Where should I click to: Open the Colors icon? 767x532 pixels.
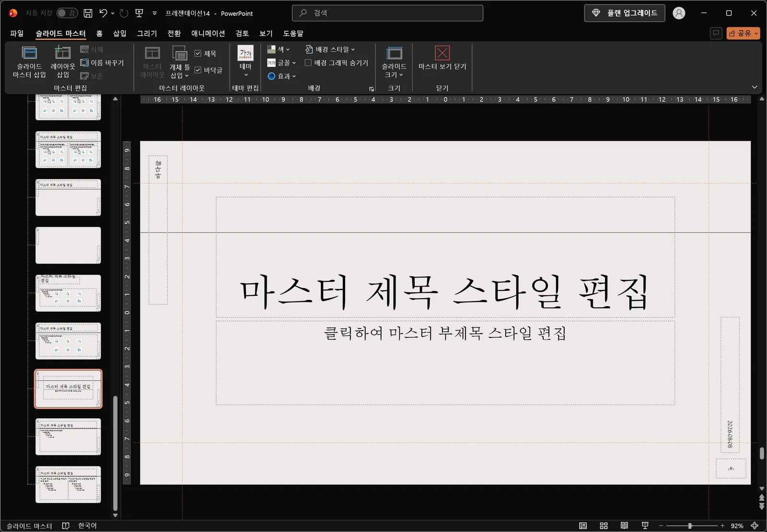point(271,49)
